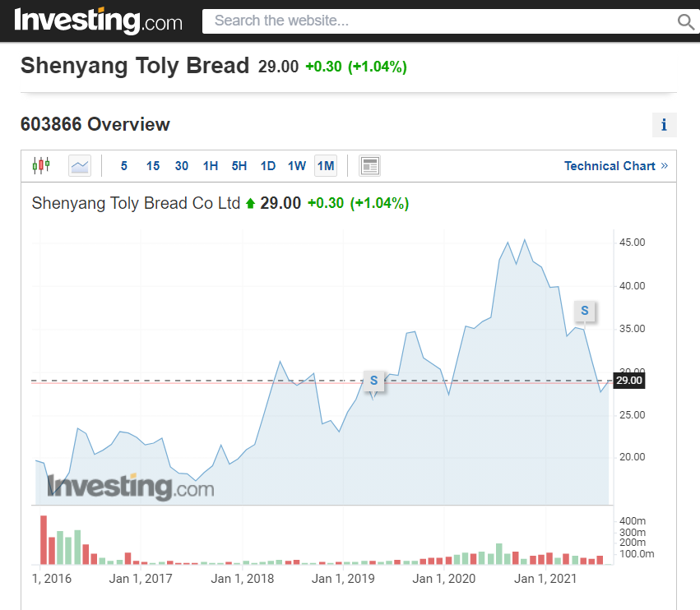700x610 pixels.
Task: Click the S marker near 2019
Action: coord(373,381)
